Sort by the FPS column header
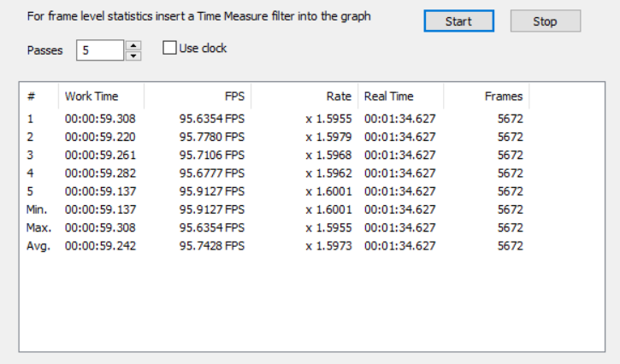Viewport: 620px width, 364px height. 198,96
